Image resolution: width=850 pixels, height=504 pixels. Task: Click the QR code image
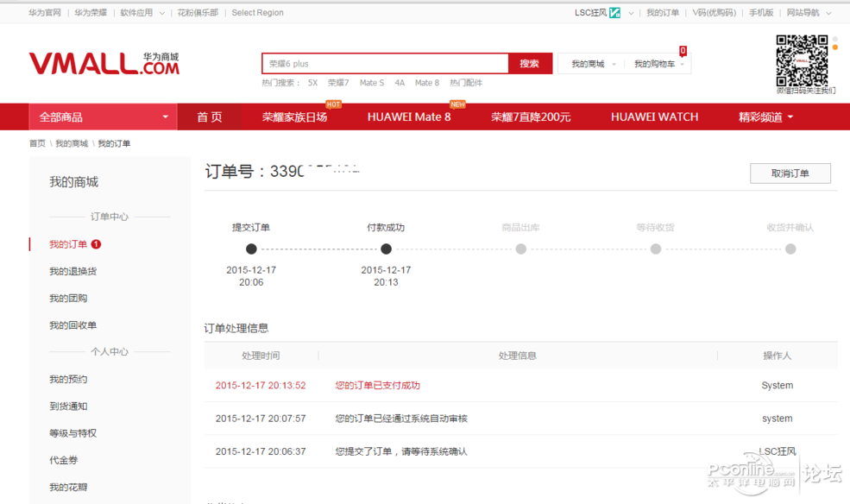tap(802, 60)
